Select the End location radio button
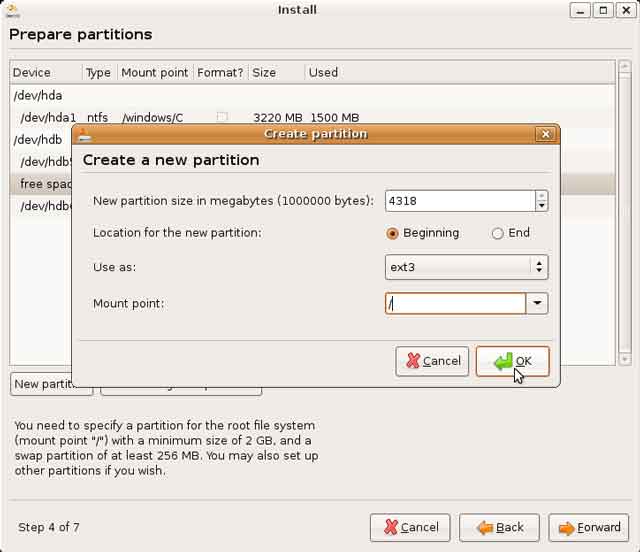The width and height of the screenshot is (640, 552). point(497,233)
